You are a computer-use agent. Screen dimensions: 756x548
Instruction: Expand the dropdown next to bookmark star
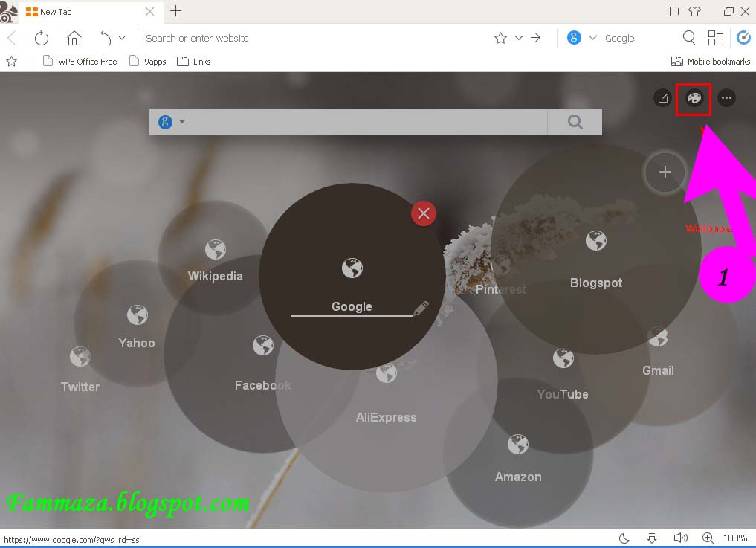click(518, 38)
